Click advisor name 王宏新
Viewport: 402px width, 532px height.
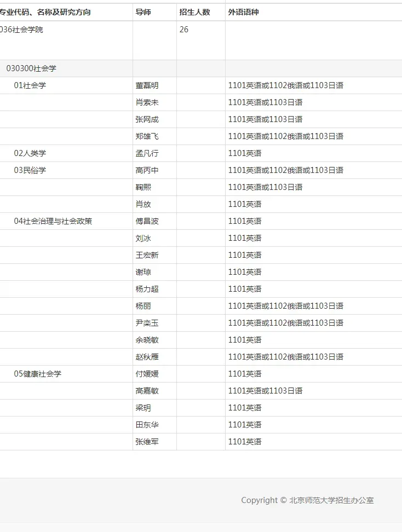point(147,255)
